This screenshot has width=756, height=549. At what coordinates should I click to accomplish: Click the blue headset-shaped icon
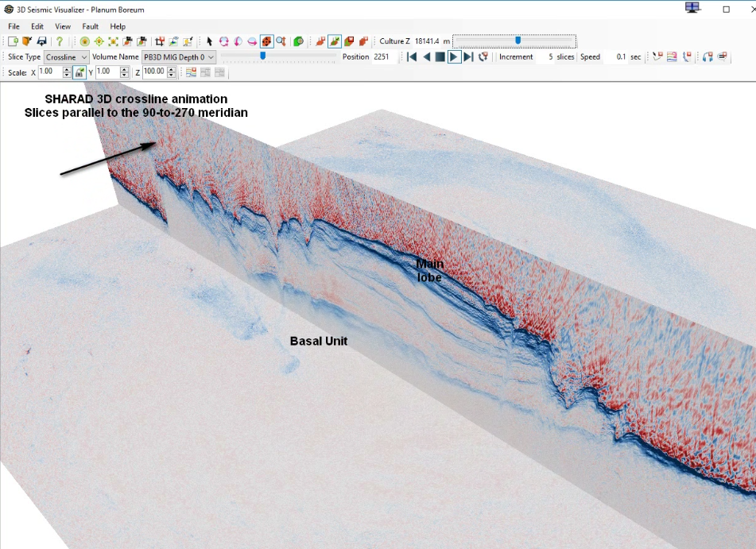click(x=708, y=57)
